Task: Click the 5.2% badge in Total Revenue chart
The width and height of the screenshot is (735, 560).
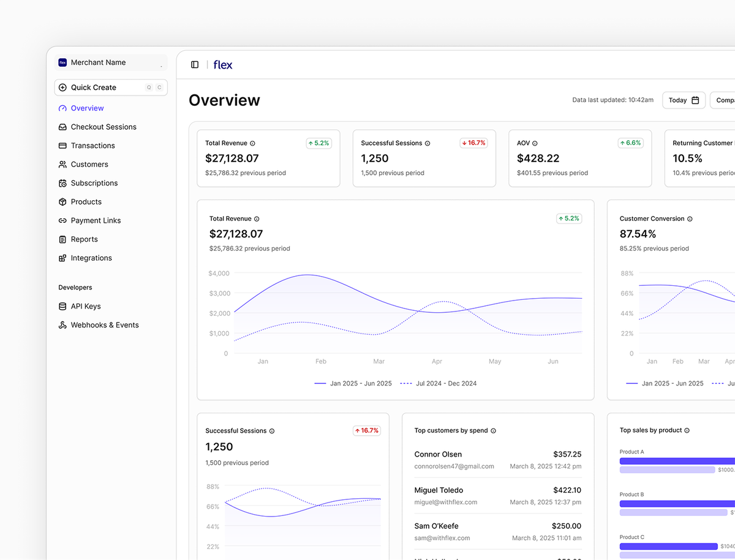Action: 568,218
